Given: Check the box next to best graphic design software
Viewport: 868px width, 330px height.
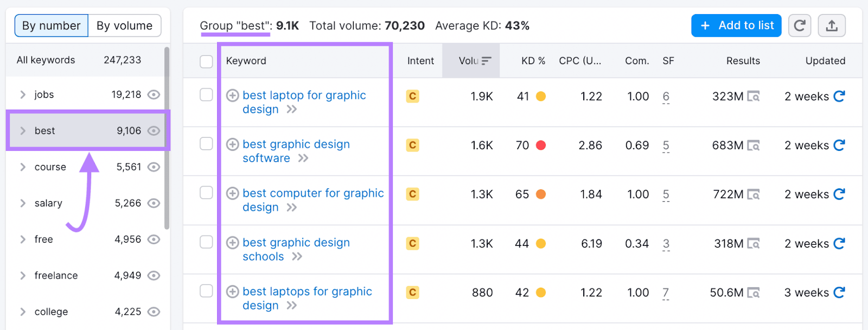Looking at the screenshot, I should [206, 144].
